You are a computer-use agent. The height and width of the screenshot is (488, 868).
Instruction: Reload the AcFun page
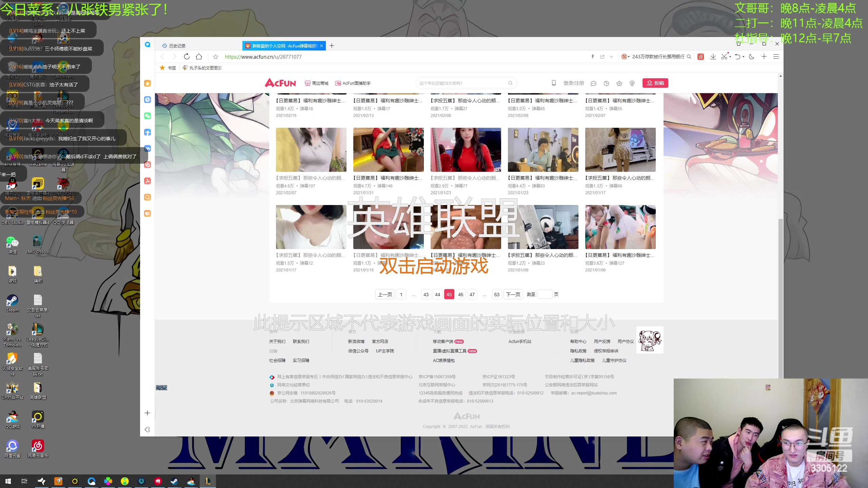pyautogui.click(x=186, y=57)
